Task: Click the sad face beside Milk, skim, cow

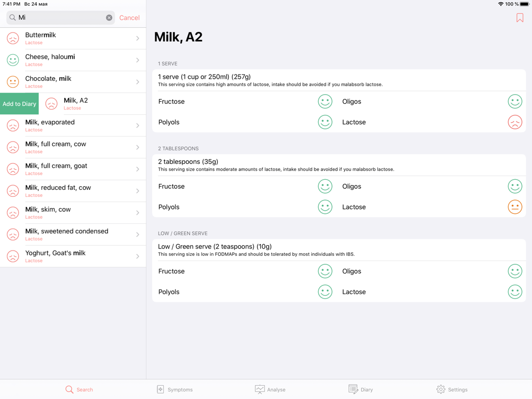Action: (x=13, y=213)
